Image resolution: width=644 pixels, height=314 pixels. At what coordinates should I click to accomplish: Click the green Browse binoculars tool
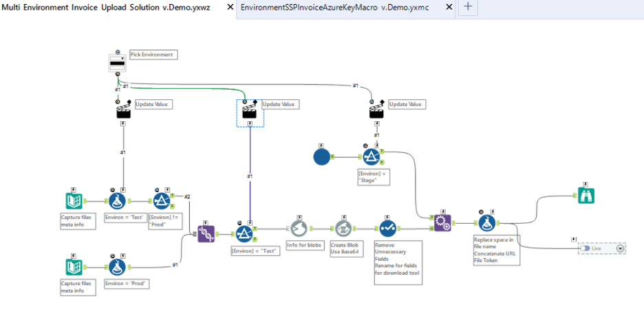586,196
